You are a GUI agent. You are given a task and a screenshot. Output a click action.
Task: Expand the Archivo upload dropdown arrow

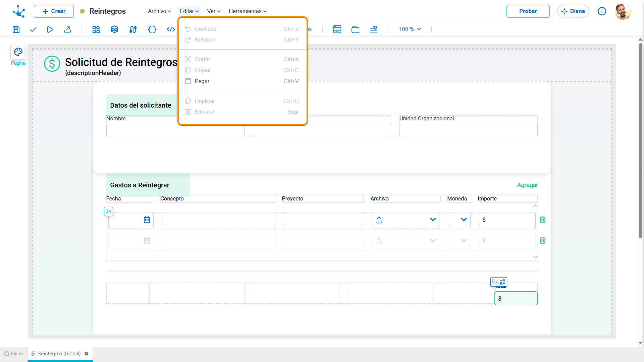[433, 220]
